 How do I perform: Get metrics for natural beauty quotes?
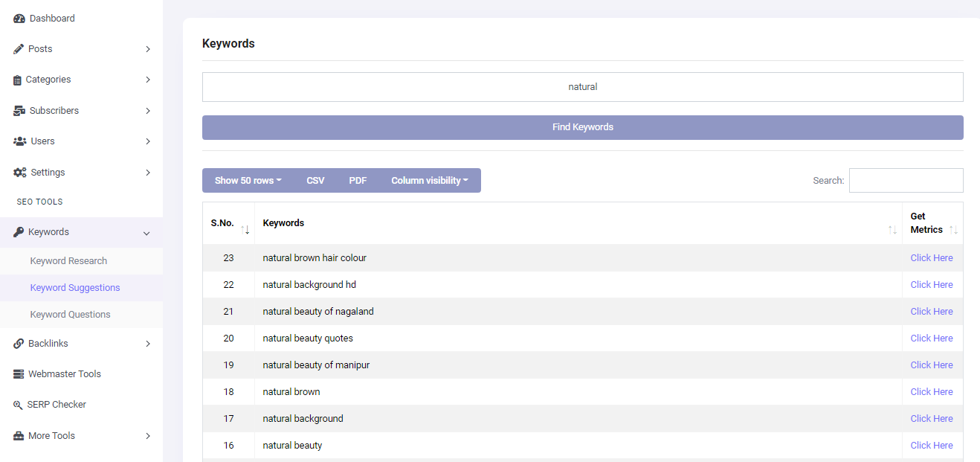point(932,339)
